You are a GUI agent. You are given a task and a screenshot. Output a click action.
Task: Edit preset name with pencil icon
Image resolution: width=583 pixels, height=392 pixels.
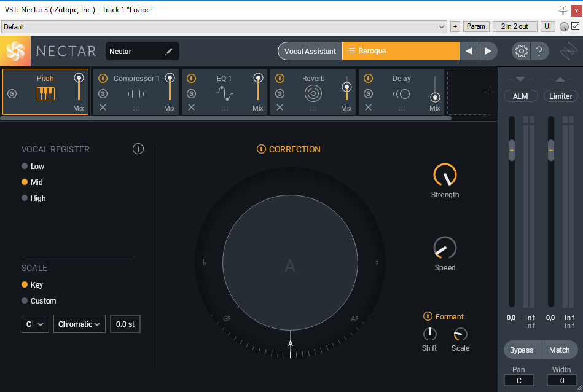tap(169, 52)
